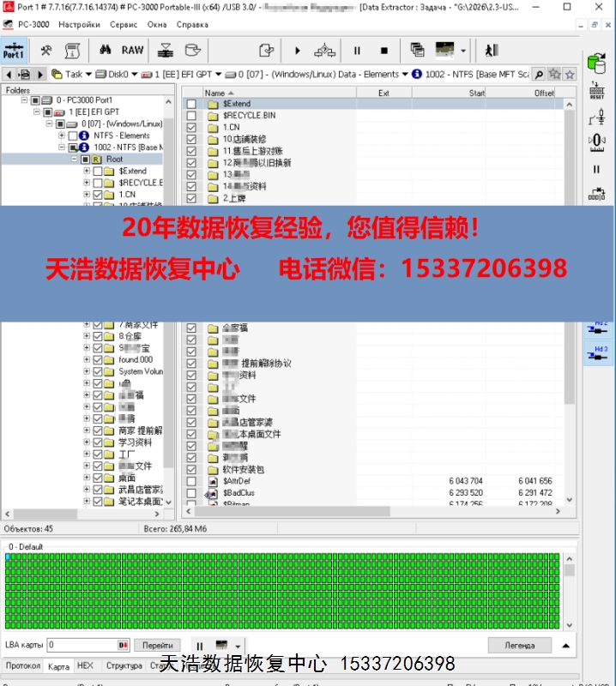Click the LBA карты input field
616x686 pixels.
82,645
